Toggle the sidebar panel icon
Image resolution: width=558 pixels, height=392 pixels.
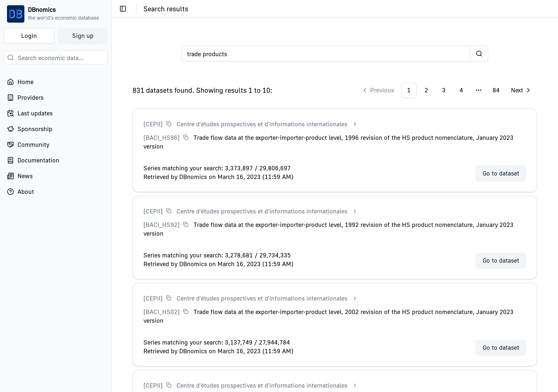click(123, 9)
